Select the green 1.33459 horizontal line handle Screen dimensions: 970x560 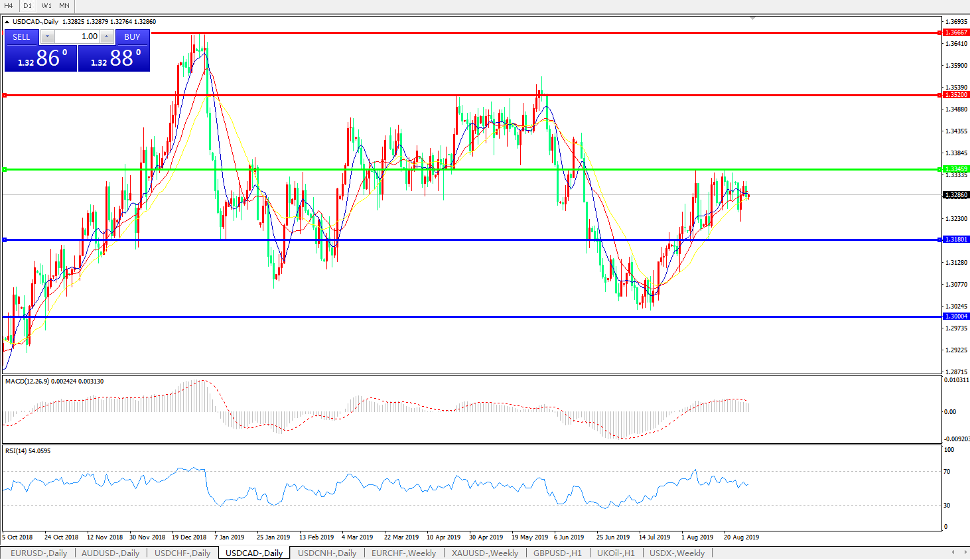click(5, 170)
